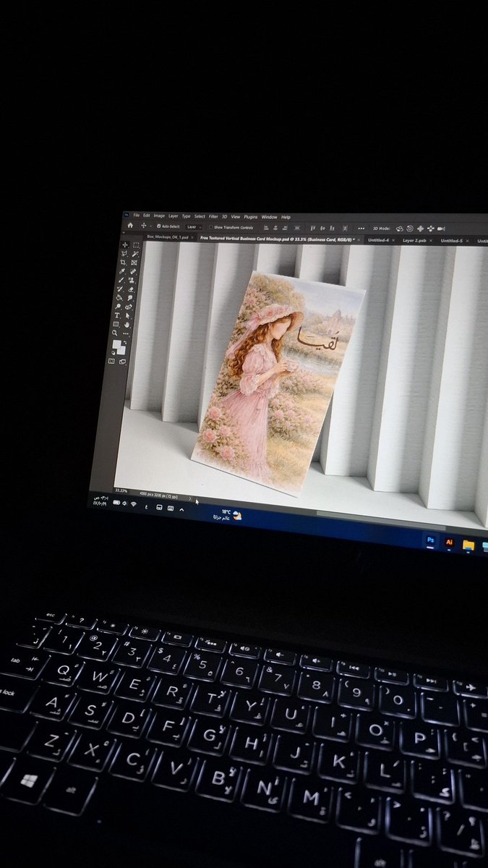Open the 3D menu
488x868 pixels.
[x=225, y=217]
